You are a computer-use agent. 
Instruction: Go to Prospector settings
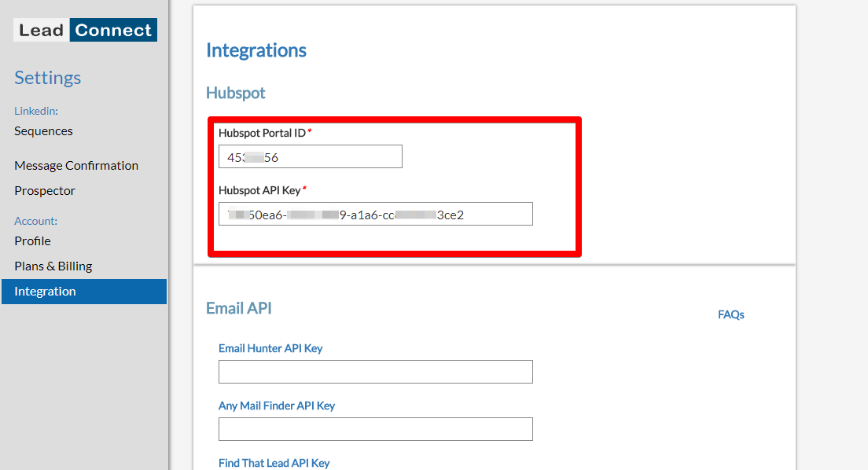[x=44, y=190]
